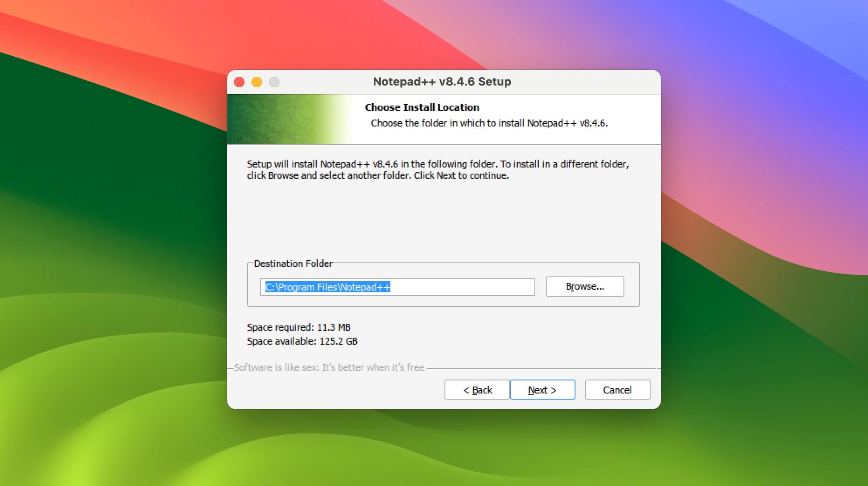This screenshot has height=486, width=868.
Task: Click the gray zoom traffic light
Action: tap(274, 81)
